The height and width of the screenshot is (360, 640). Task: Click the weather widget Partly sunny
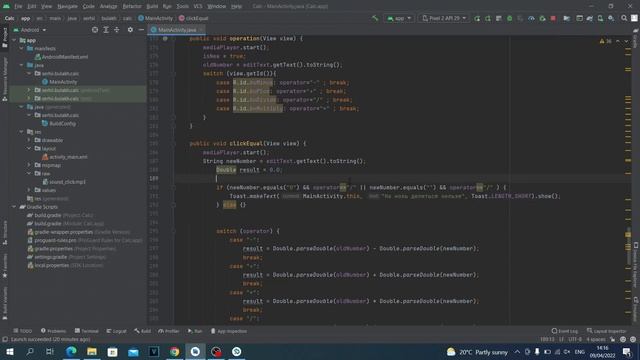pyautogui.click(x=478, y=352)
